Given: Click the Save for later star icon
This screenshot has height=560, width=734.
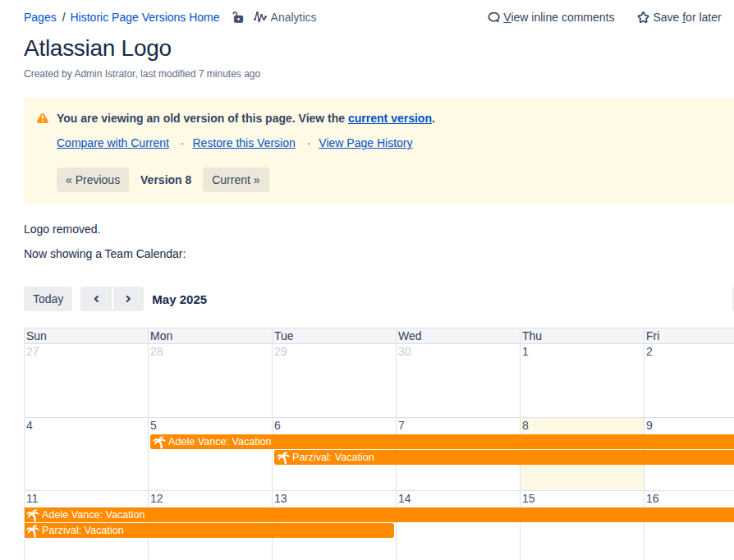Looking at the screenshot, I should click(x=643, y=17).
